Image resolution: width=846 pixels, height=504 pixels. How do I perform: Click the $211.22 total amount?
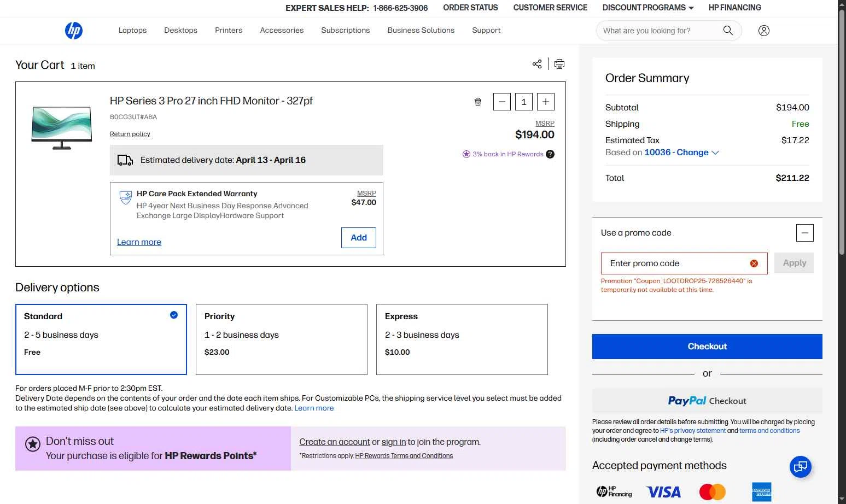point(792,178)
